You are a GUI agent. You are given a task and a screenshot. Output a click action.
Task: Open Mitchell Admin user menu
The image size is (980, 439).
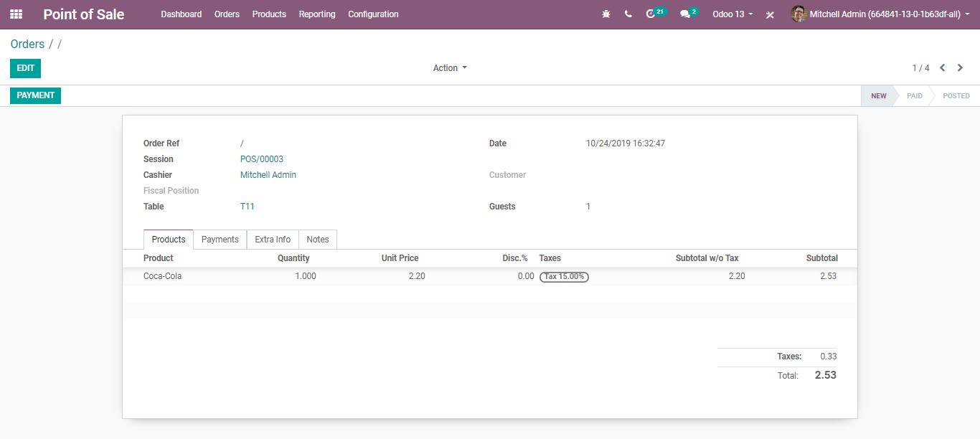point(879,14)
